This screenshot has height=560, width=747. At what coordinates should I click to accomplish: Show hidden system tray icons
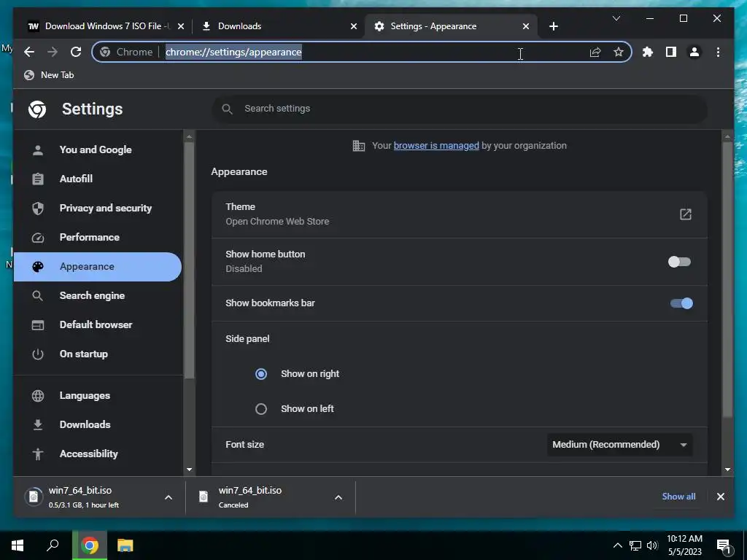pyautogui.click(x=617, y=545)
